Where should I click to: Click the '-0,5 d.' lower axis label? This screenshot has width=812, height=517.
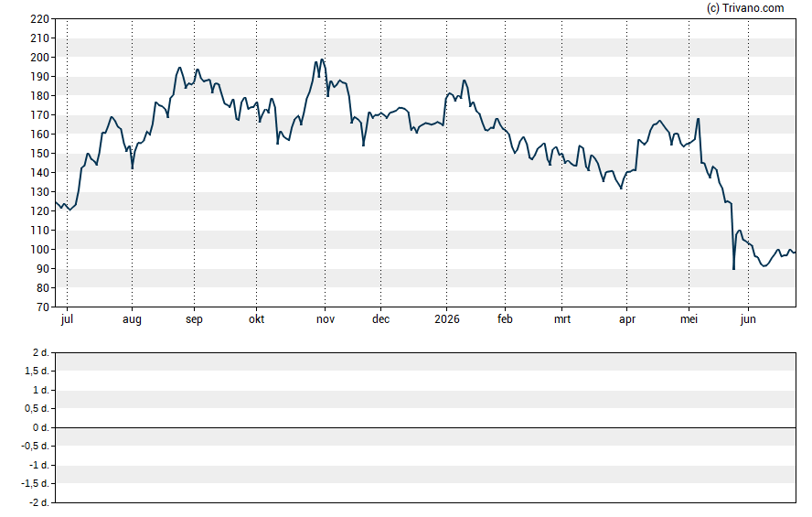[36, 446]
